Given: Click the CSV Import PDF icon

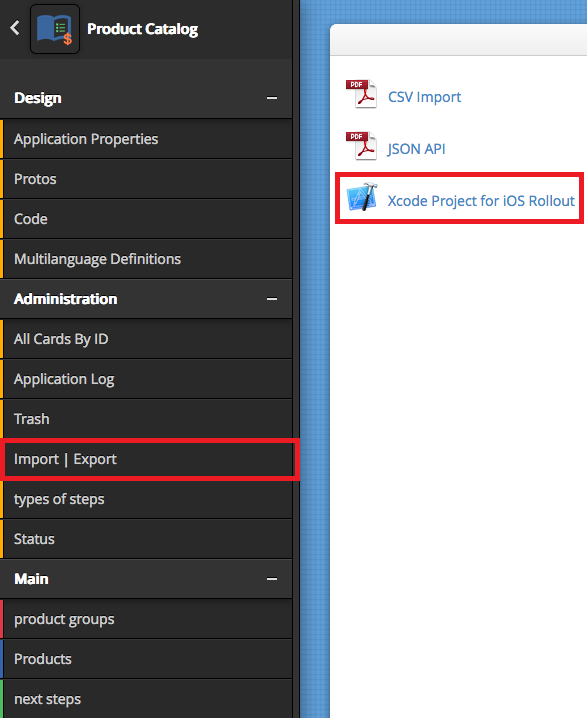Looking at the screenshot, I should coord(361,94).
